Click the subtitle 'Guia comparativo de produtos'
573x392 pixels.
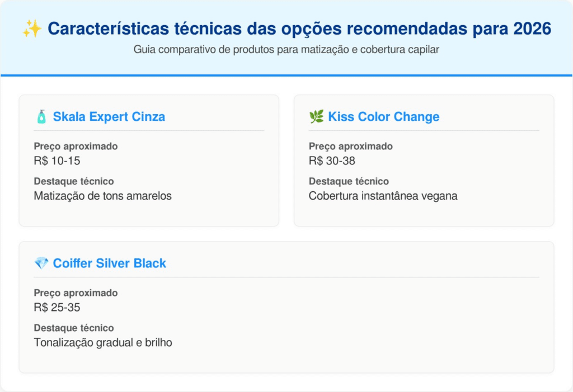286,49
